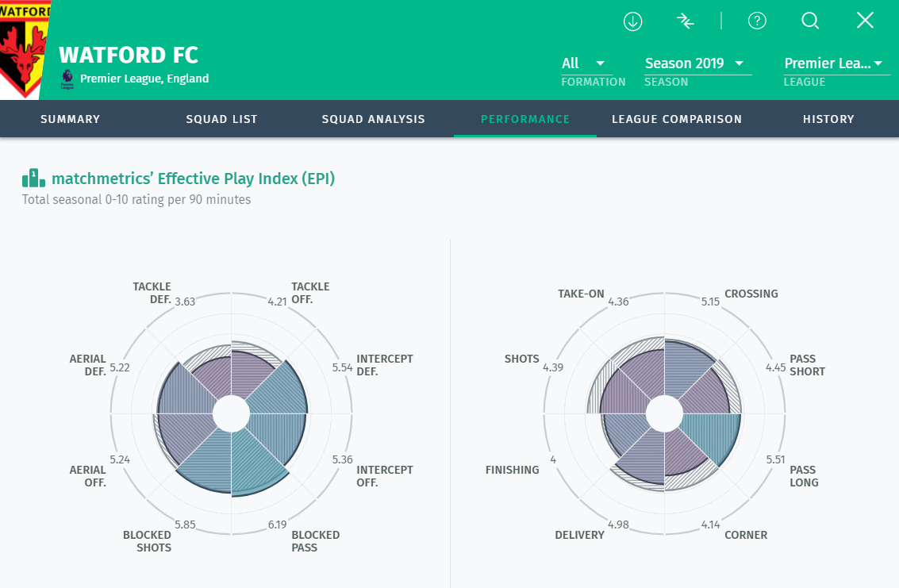Click the compare arrows icon
The width and height of the screenshot is (899, 588).
(x=685, y=21)
